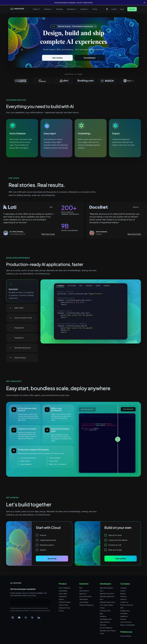Open the GitHub icon in the top navigation
This screenshot has width=147, height=644.
[107, 9]
